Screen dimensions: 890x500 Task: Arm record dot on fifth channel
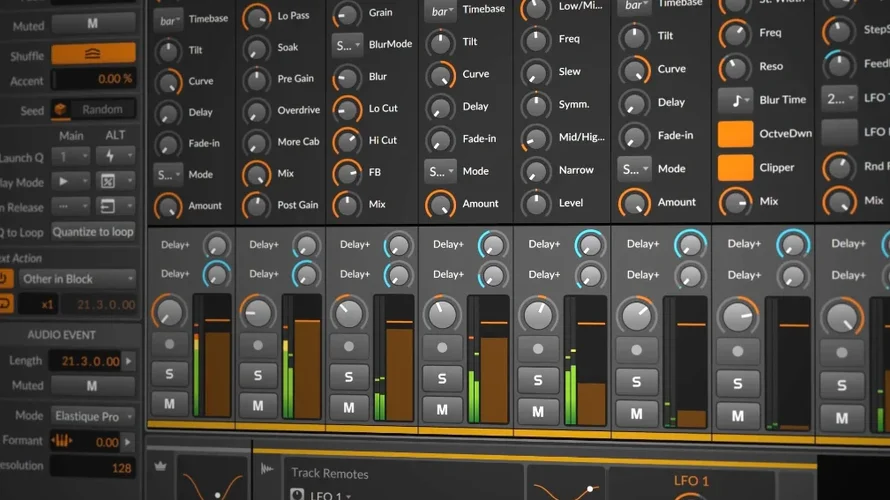(538, 349)
